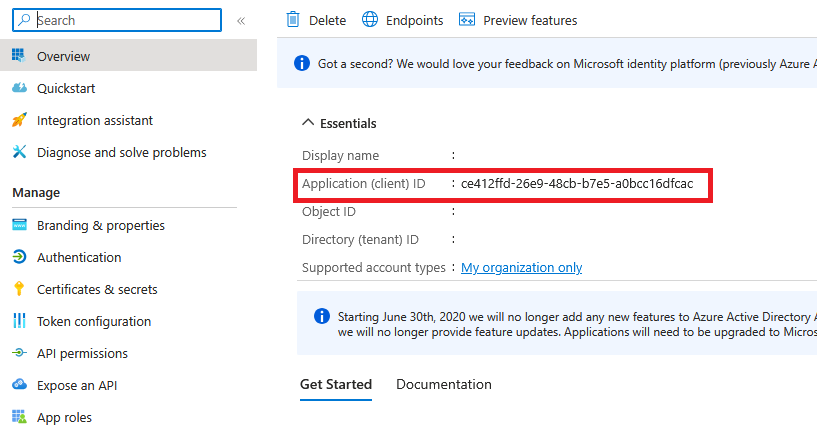Click the Integration assistant rocket icon
817x428 pixels.
coord(19,120)
